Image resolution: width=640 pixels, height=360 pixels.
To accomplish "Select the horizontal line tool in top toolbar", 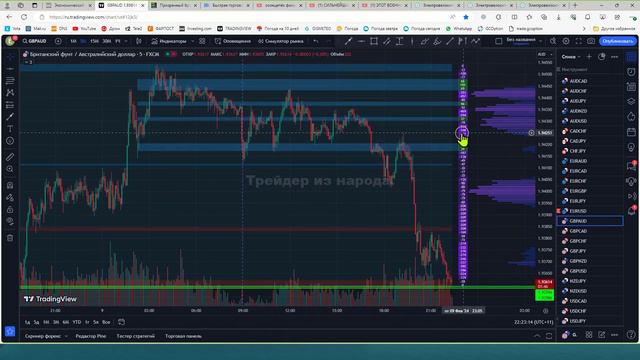I will (361, 41).
